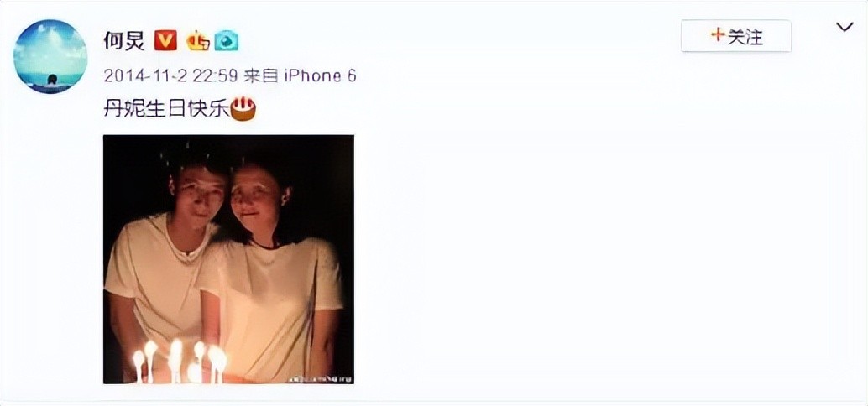Click the orange V verified badge
This screenshot has width=868, height=406.
point(165,41)
